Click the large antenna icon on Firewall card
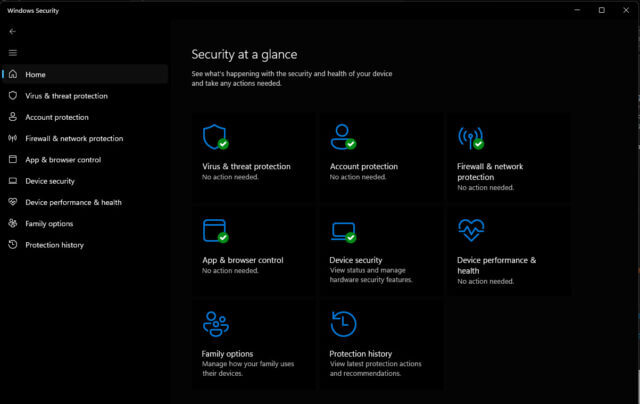The width and height of the screenshot is (640, 404). pyautogui.click(x=471, y=138)
